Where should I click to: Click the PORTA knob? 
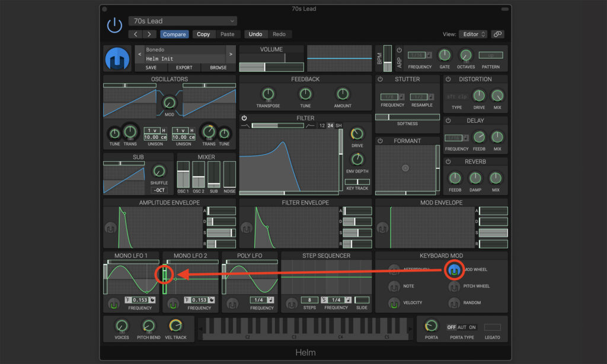(432, 325)
